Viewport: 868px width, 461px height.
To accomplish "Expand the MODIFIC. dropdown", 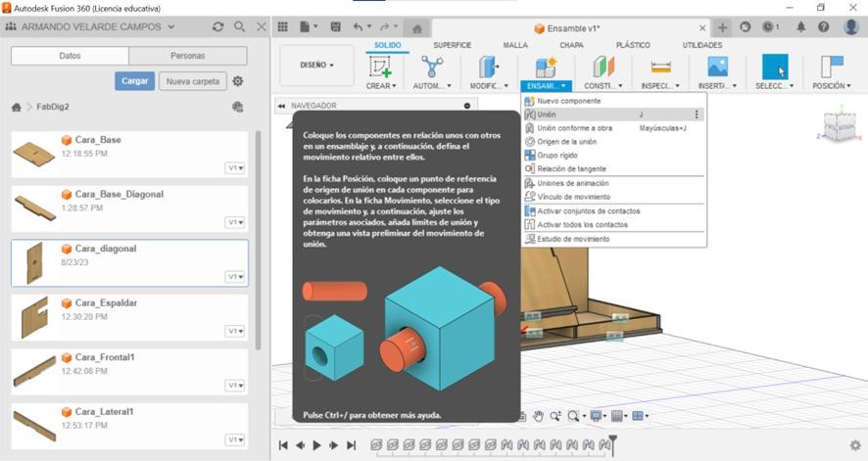I will click(x=489, y=86).
